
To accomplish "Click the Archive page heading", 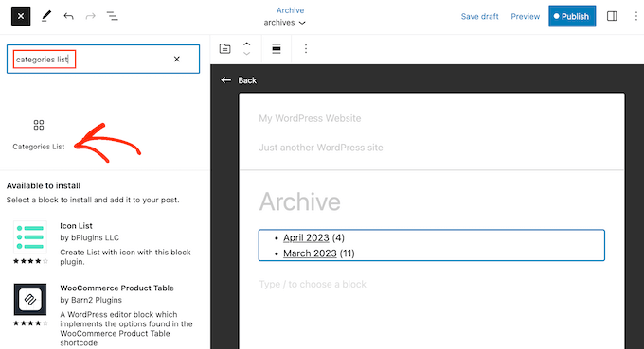I will tap(300, 201).
